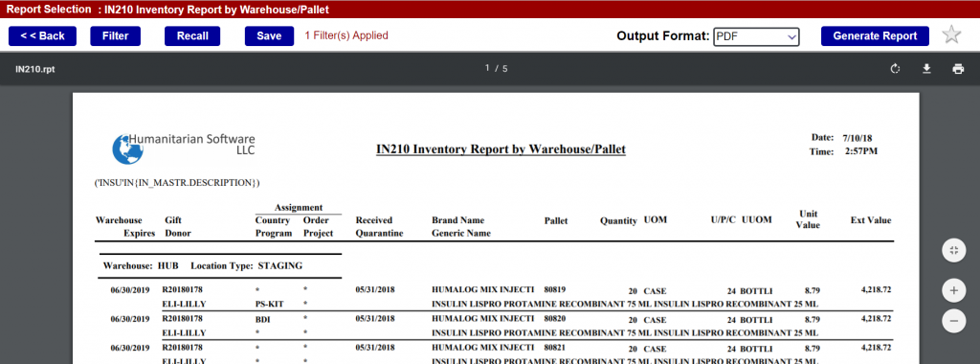Image resolution: width=980 pixels, height=364 pixels.
Task: Open the Output Format PDF dropdown
Action: coord(756,36)
